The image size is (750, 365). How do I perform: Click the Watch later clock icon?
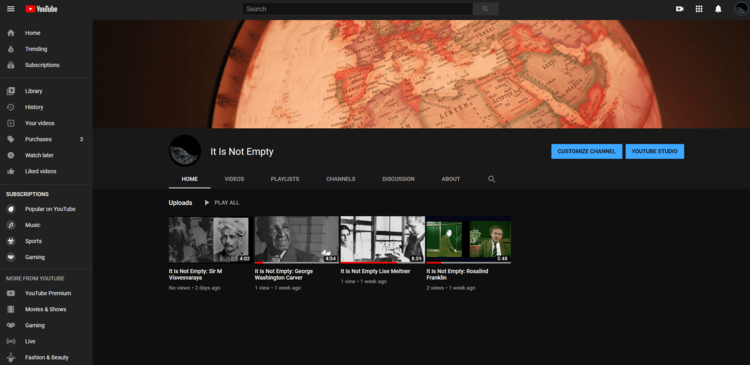click(x=11, y=155)
